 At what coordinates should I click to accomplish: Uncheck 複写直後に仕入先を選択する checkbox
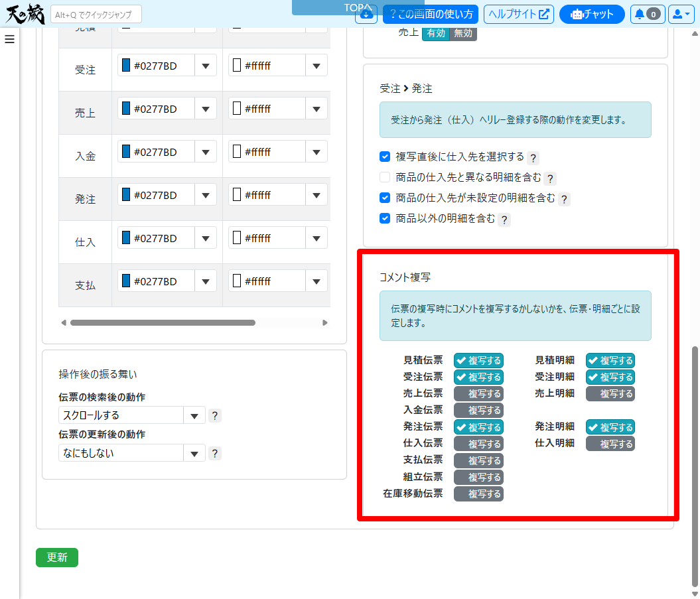[x=385, y=157]
